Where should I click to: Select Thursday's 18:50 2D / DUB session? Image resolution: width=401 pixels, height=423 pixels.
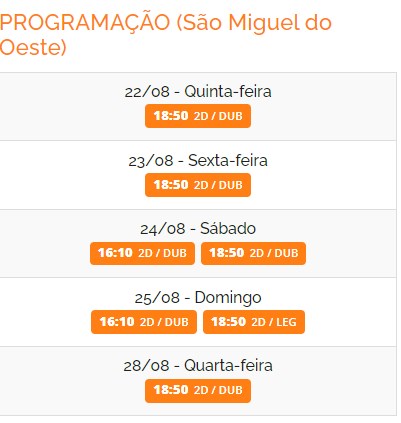coord(198,116)
